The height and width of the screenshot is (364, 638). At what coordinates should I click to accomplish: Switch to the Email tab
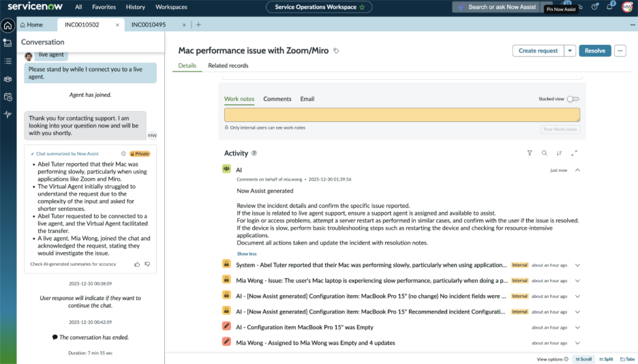click(x=307, y=99)
